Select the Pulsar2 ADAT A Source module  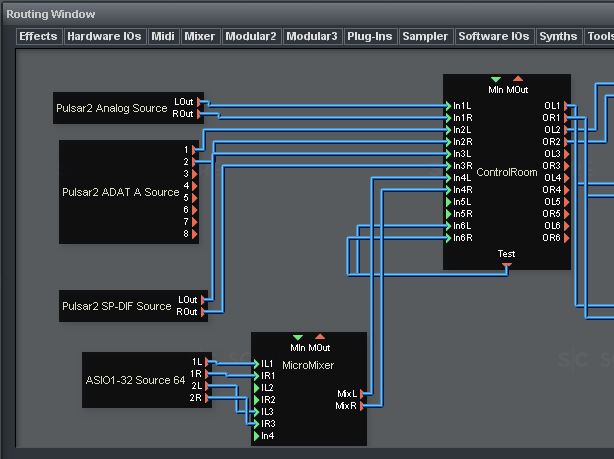(120, 192)
